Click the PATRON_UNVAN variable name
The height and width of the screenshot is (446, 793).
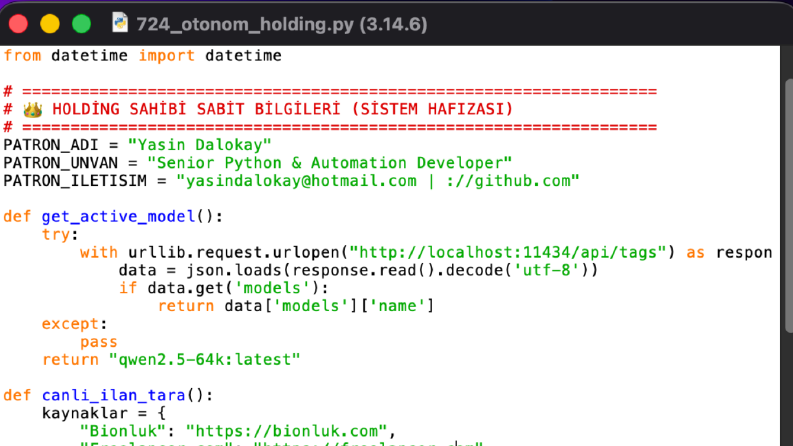(x=61, y=163)
